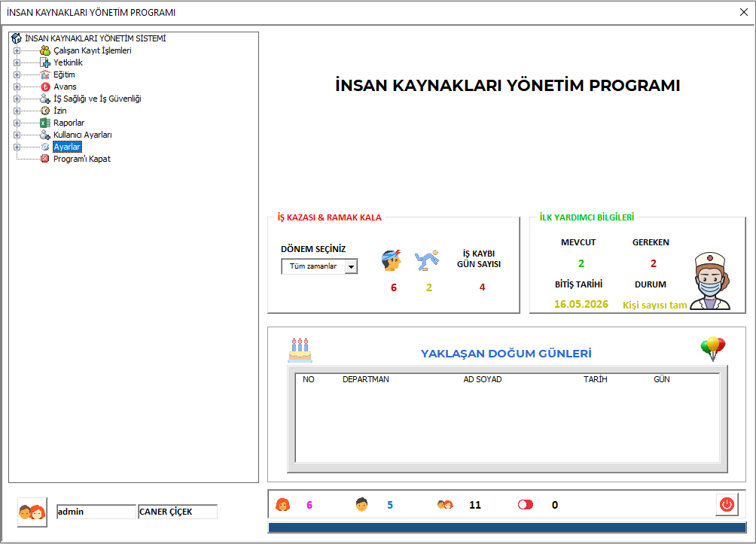This screenshot has height=544, width=756.
Task: Click the male employee count icon
Action: tap(361, 504)
